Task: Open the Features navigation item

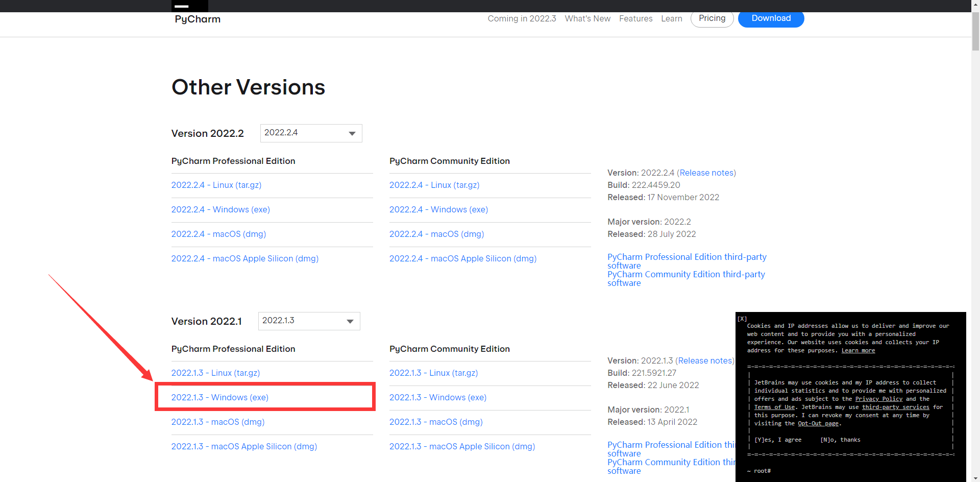Action: tap(635, 18)
